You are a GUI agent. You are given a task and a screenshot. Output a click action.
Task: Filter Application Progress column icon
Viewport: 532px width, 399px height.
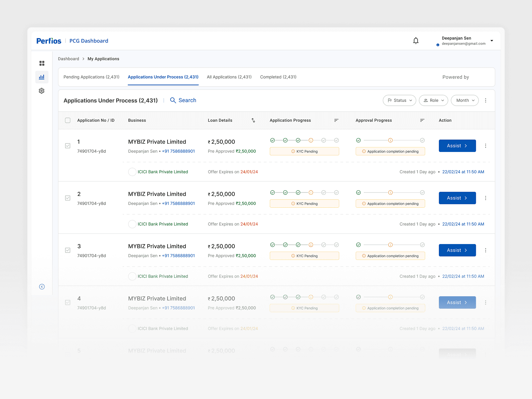coord(336,120)
